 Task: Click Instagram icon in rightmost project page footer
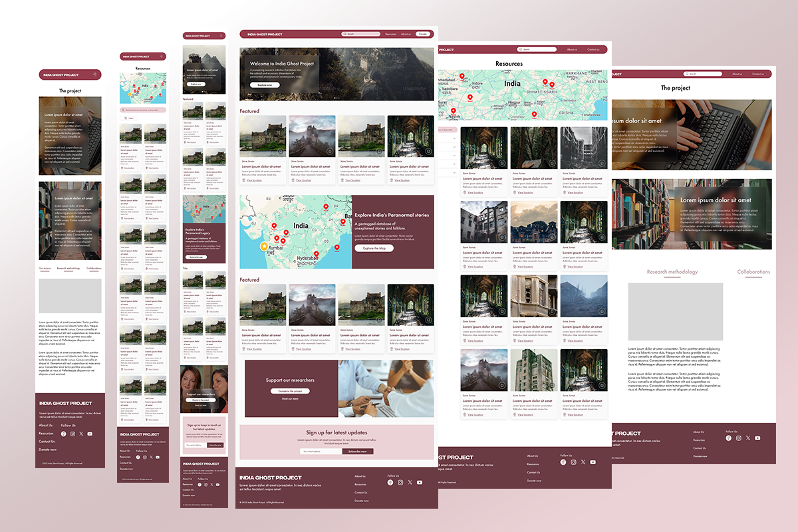(x=738, y=438)
